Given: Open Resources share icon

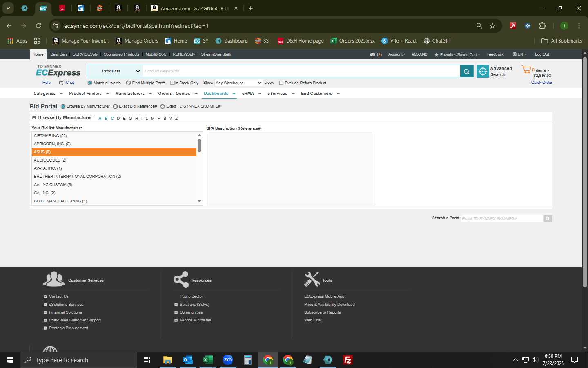Looking at the screenshot, I should (181, 279).
